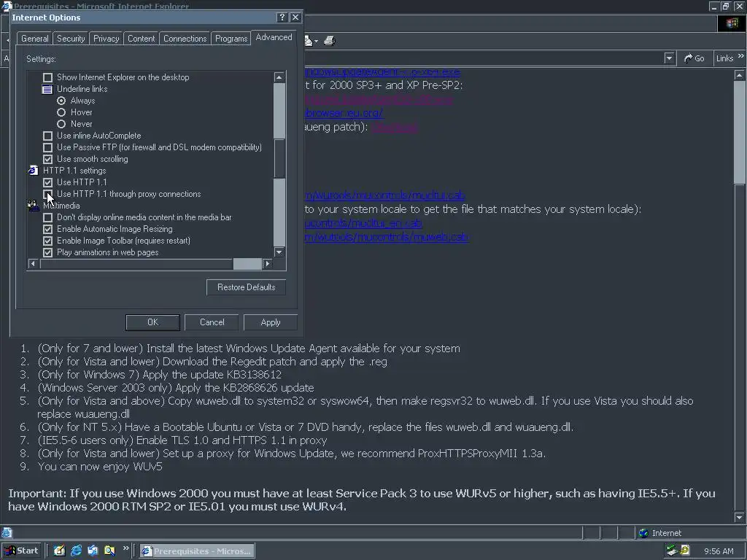Click the Print toolbar icon in Internet Explorer
Image resolution: width=747 pixels, height=560 pixels.
point(329,41)
